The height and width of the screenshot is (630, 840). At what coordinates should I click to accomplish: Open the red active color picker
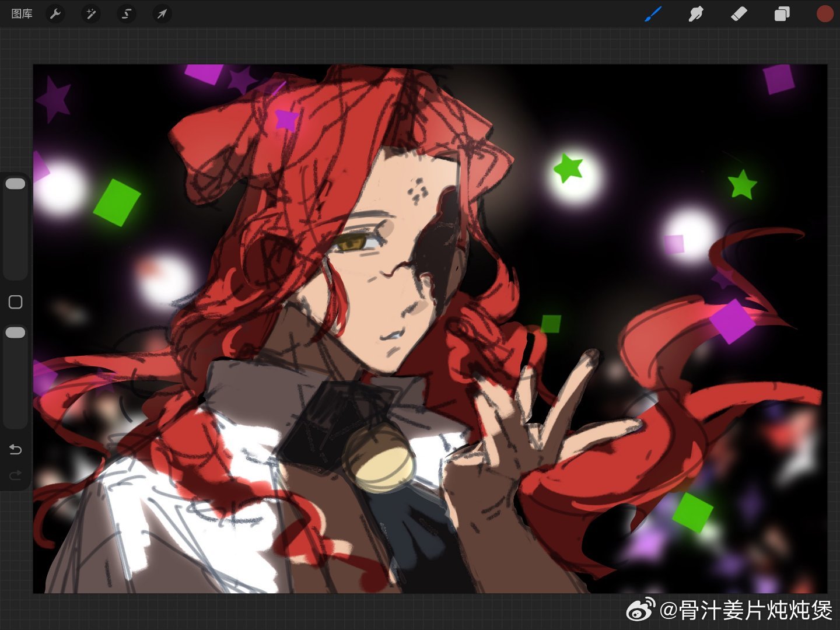click(825, 13)
